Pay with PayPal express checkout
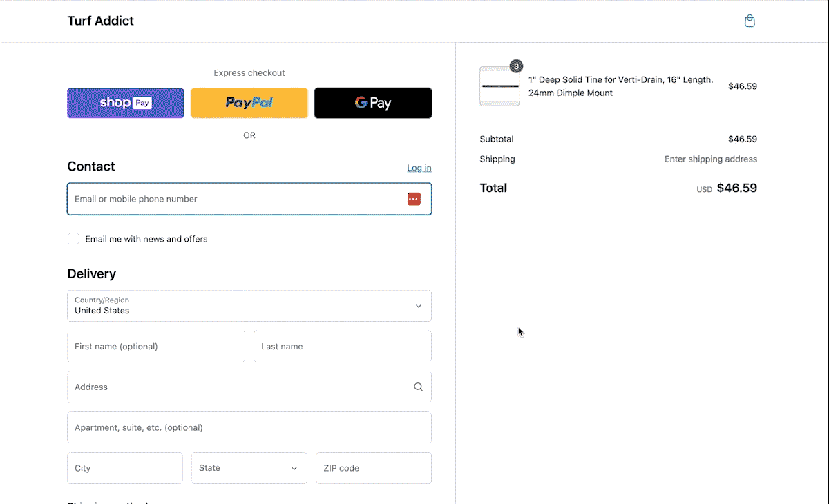Screen dimensions: 829x504 tap(249, 103)
